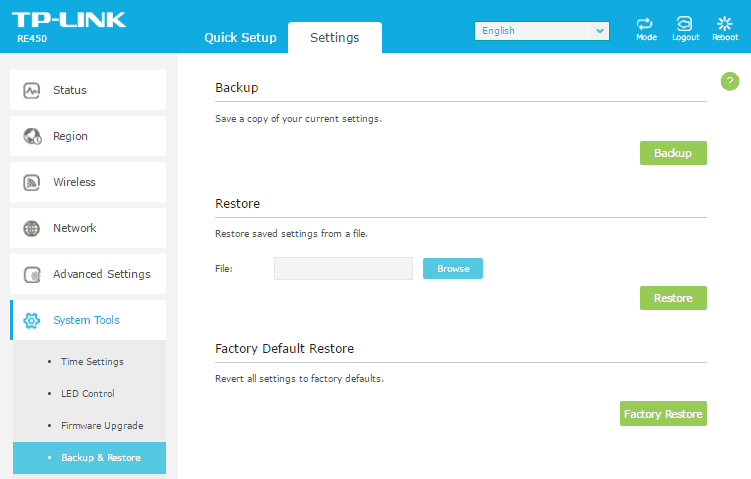Click the Wireless sidebar icon
751x479 pixels.
pyautogui.click(x=31, y=182)
